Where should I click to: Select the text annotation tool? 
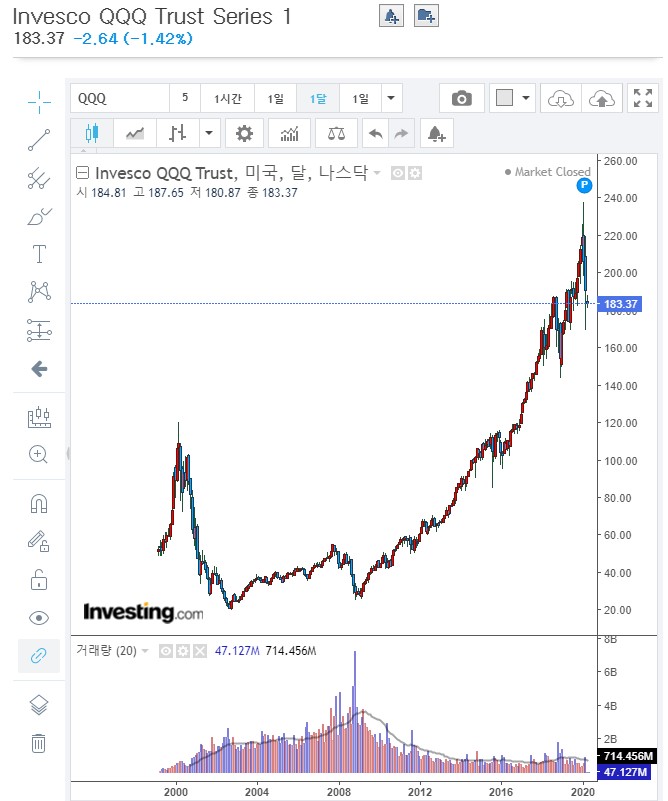pyautogui.click(x=39, y=253)
